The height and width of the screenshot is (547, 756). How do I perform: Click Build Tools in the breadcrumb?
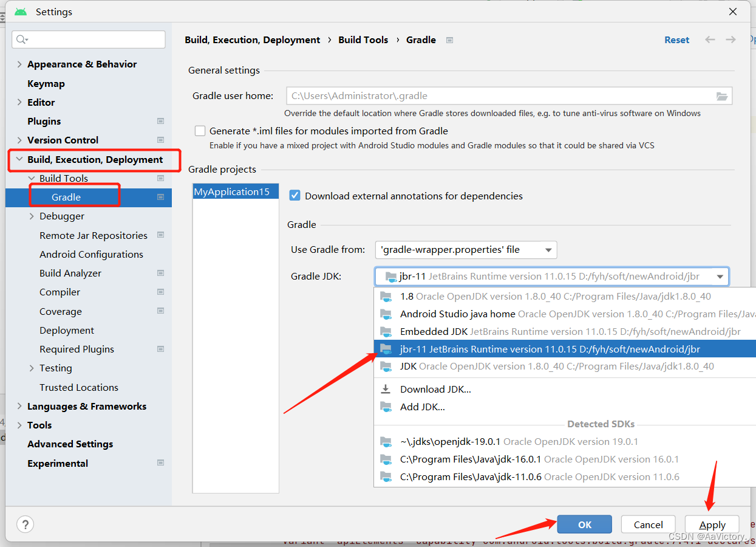point(363,40)
